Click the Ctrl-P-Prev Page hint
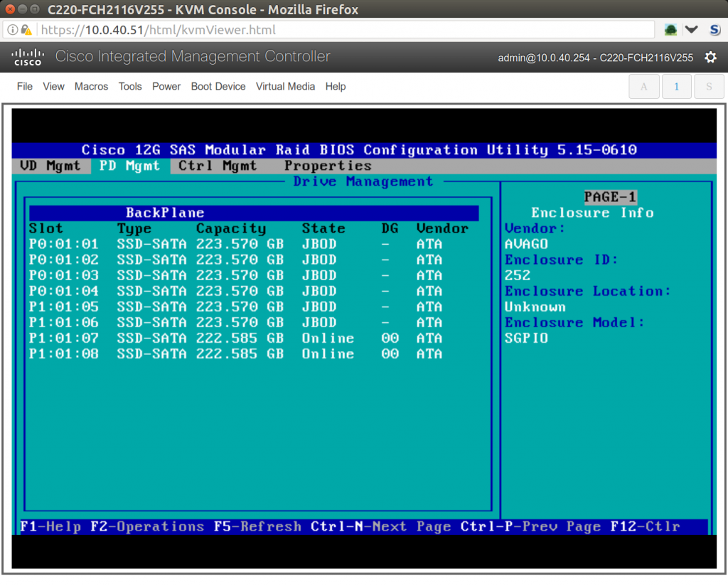The height and width of the screenshot is (586, 728). coord(530,526)
